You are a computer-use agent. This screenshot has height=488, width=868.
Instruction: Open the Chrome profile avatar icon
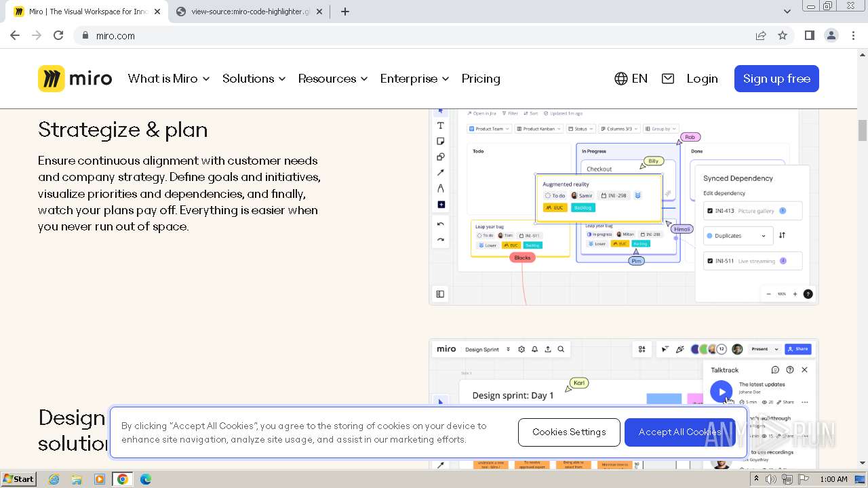(x=831, y=36)
